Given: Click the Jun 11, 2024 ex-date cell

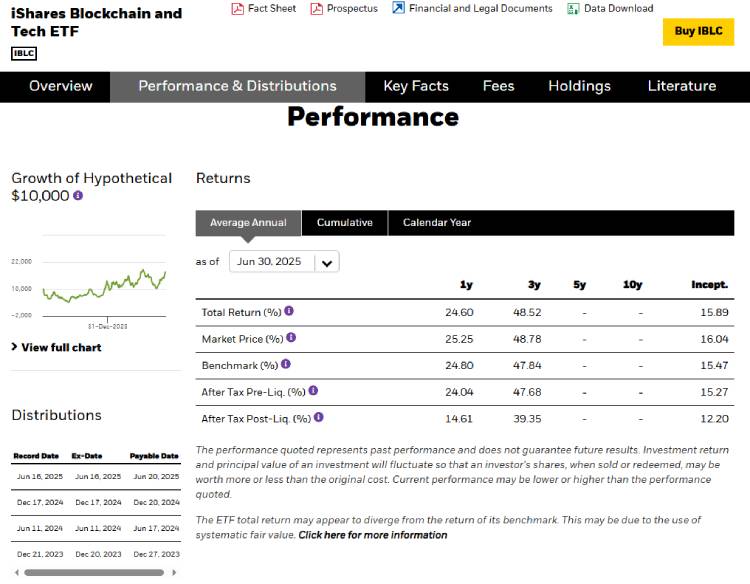Looking at the screenshot, I should 98,529.
